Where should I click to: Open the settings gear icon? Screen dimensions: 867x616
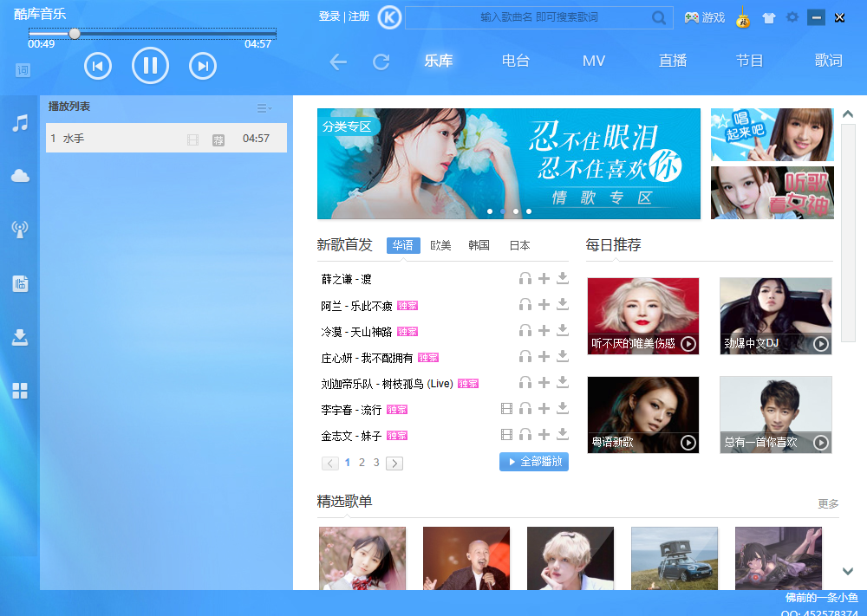pyautogui.click(x=792, y=17)
